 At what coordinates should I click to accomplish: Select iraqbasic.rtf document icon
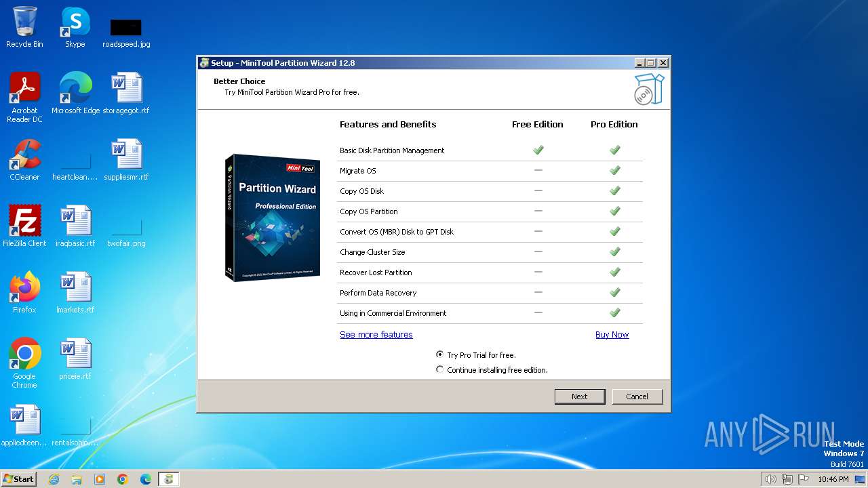click(75, 226)
